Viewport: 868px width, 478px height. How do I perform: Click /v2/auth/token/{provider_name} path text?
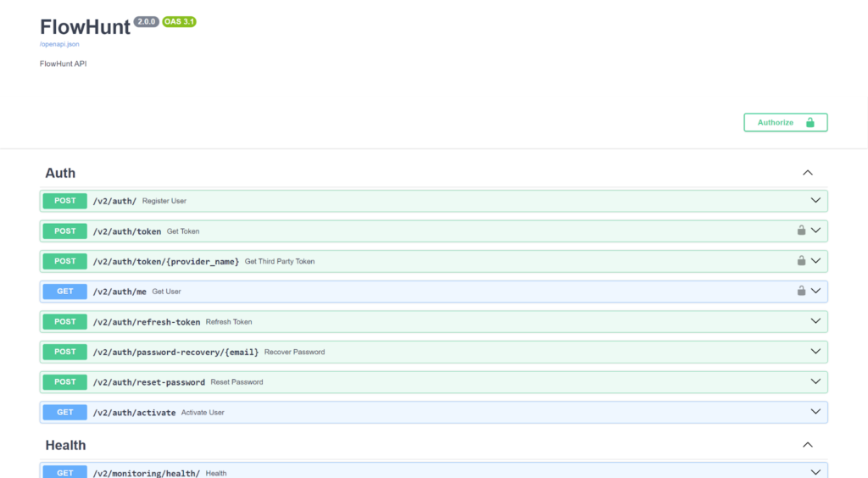point(165,261)
